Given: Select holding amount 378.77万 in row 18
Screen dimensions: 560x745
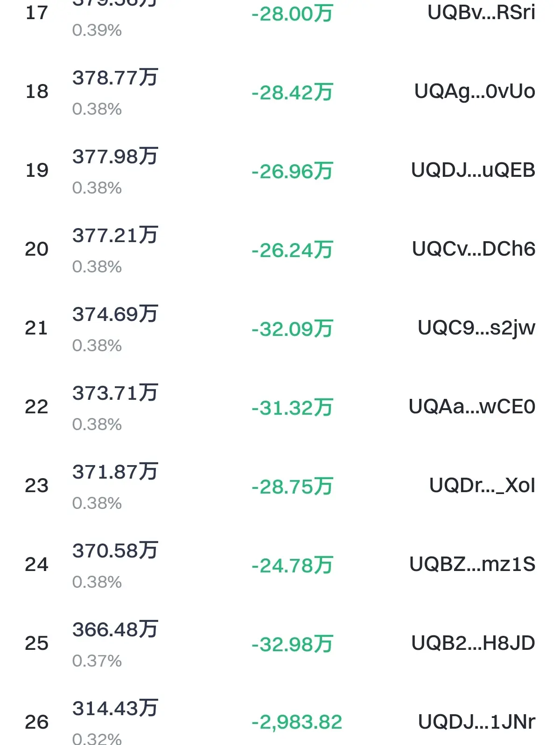Looking at the screenshot, I should pyautogui.click(x=115, y=78).
